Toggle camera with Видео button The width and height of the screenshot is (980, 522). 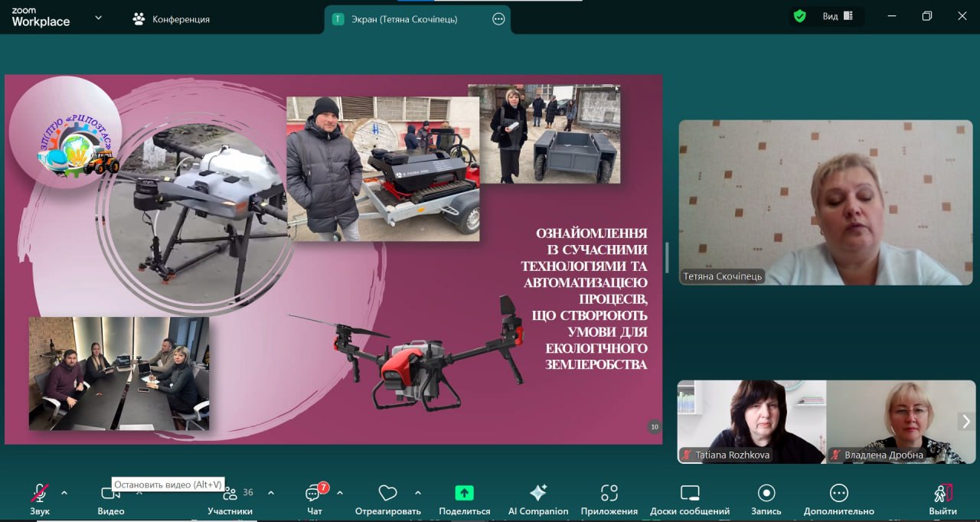click(x=111, y=494)
